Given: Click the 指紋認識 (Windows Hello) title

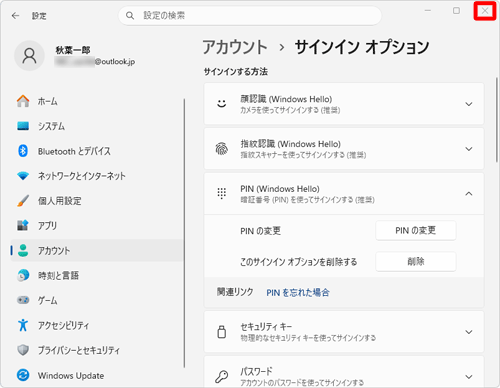Looking at the screenshot, I should tap(291, 144).
